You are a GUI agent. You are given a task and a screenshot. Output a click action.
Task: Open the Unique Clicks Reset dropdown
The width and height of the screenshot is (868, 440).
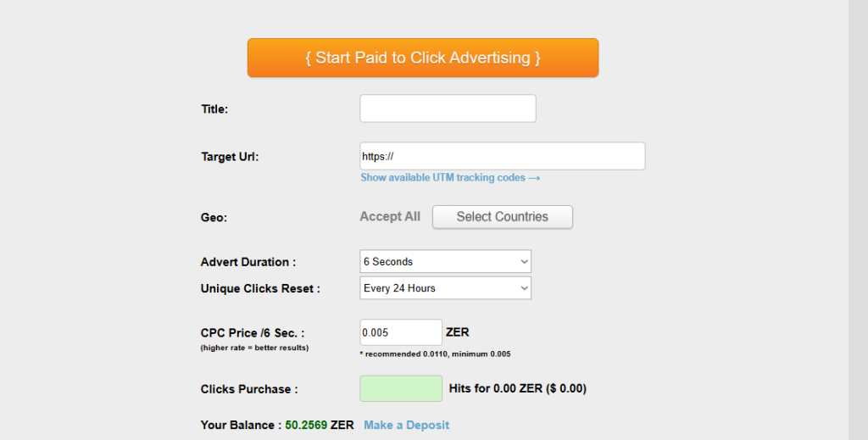(445, 288)
